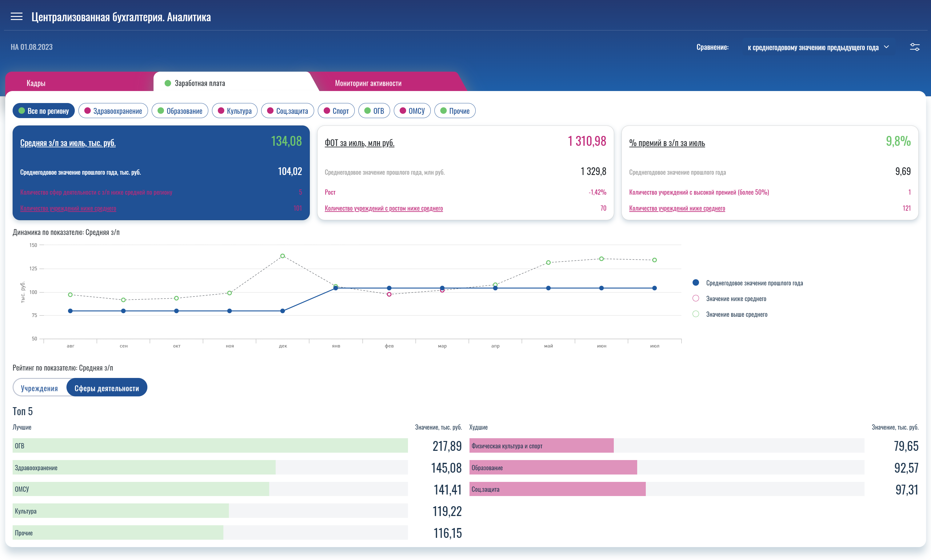Expand the comparison period dropdown

tap(813, 47)
